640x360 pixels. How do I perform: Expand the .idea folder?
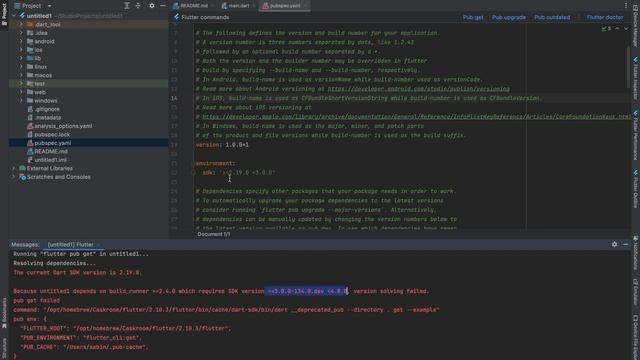[x=21, y=33]
